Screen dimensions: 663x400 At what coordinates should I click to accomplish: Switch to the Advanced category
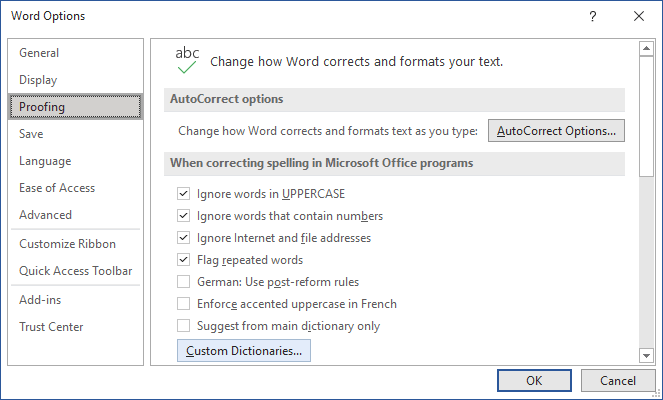coord(75,215)
